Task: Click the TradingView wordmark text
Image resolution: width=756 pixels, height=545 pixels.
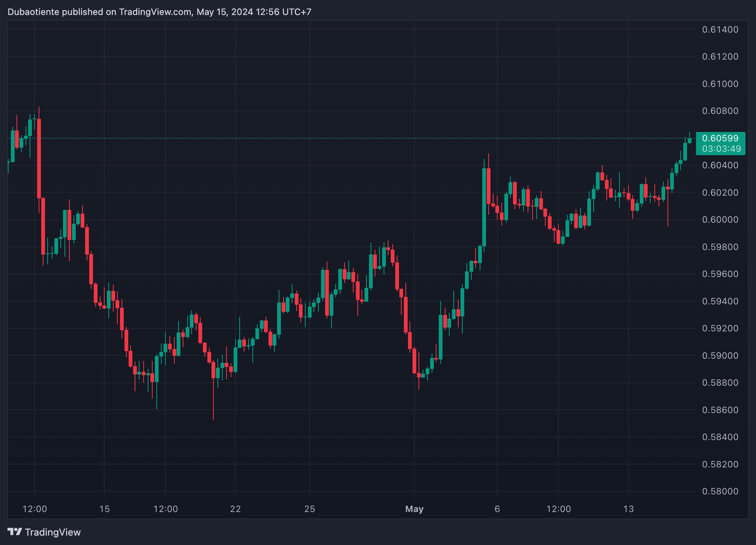Action: (x=53, y=532)
